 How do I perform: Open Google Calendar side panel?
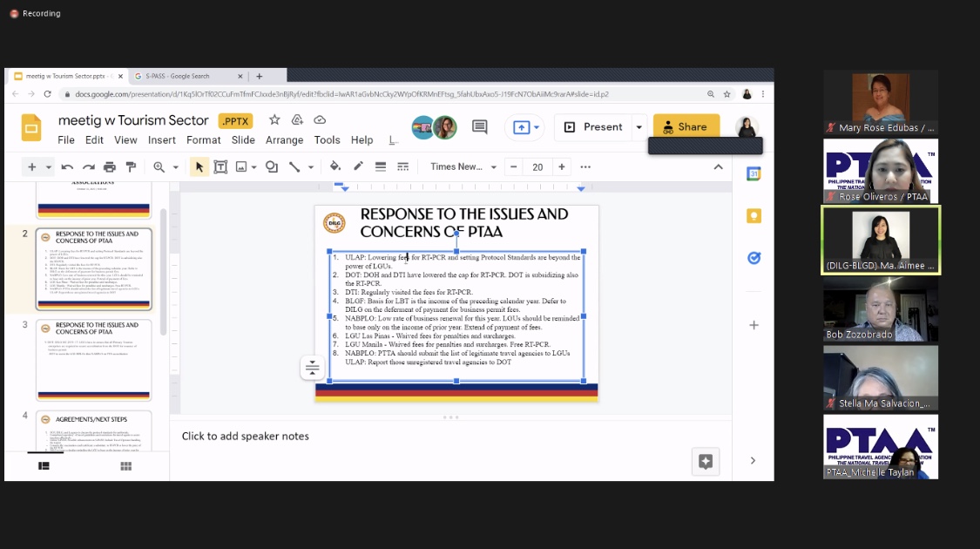coord(754,173)
